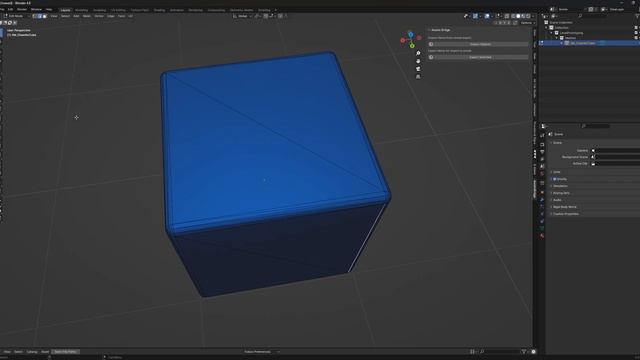Collapse the Meshes collection in outliner
This screenshot has width=640, height=360.
point(556,38)
